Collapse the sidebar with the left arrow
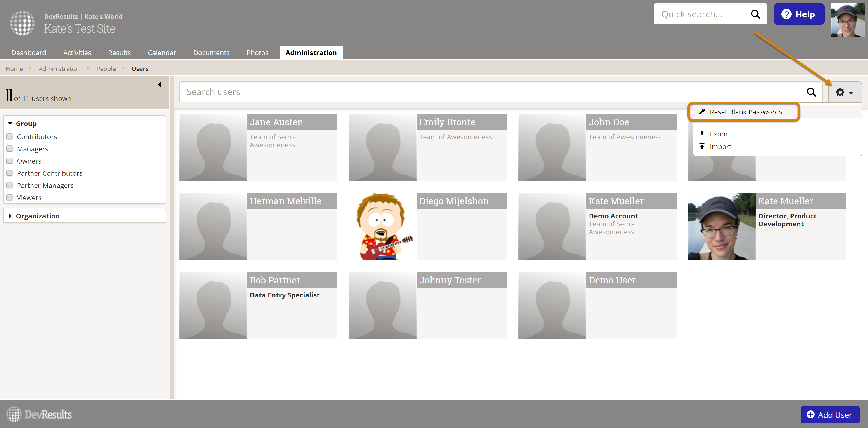 [160, 84]
